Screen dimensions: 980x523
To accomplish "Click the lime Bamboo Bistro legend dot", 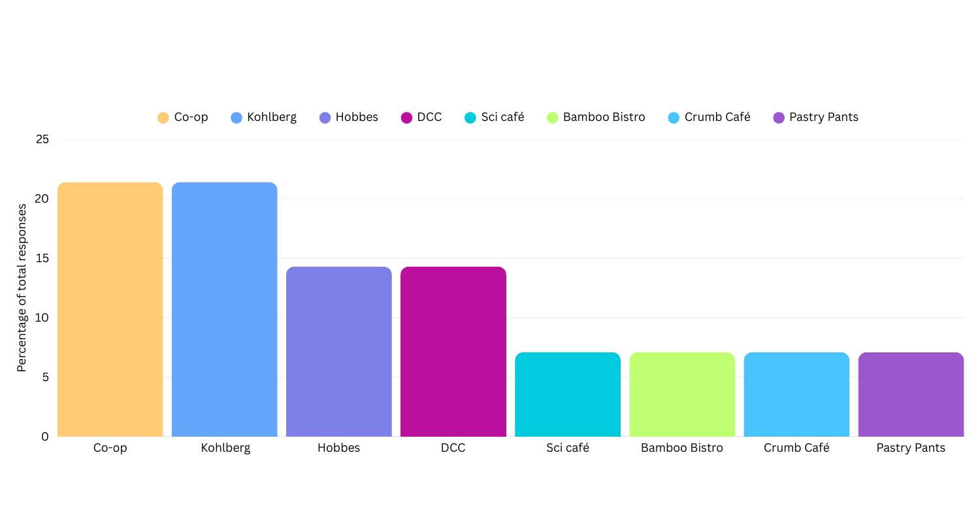I will [x=553, y=118].
